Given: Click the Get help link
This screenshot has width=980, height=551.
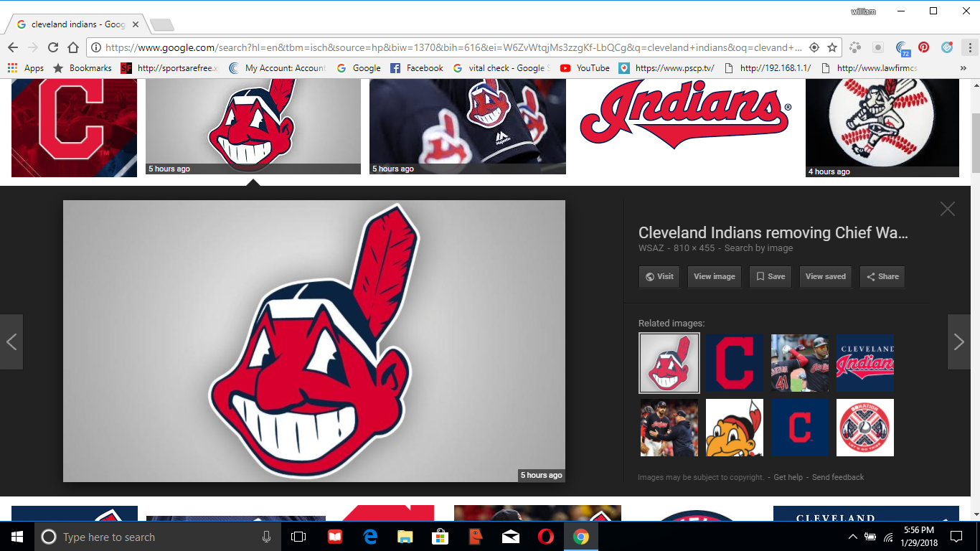Looking at the screenshot, I should 788,477.
